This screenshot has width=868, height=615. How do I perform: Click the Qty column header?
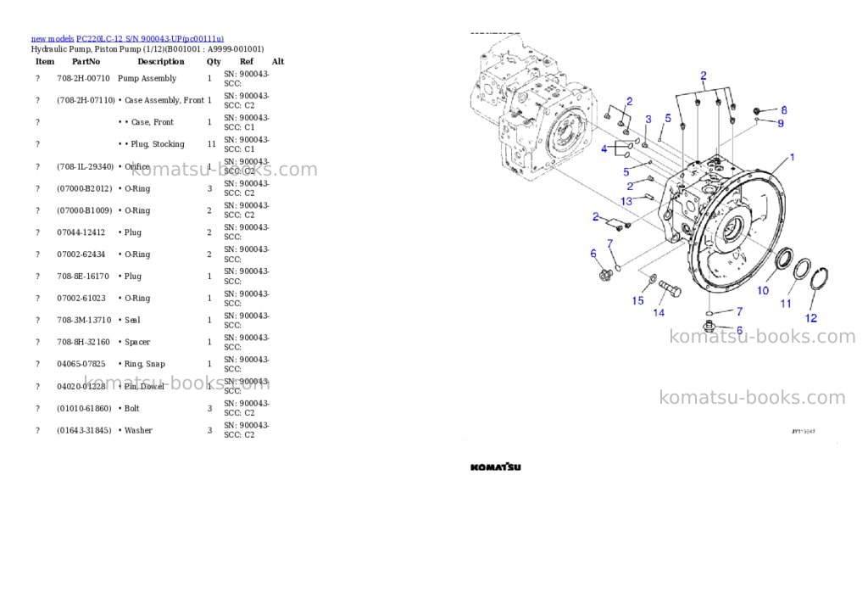(x=214, y=61)
